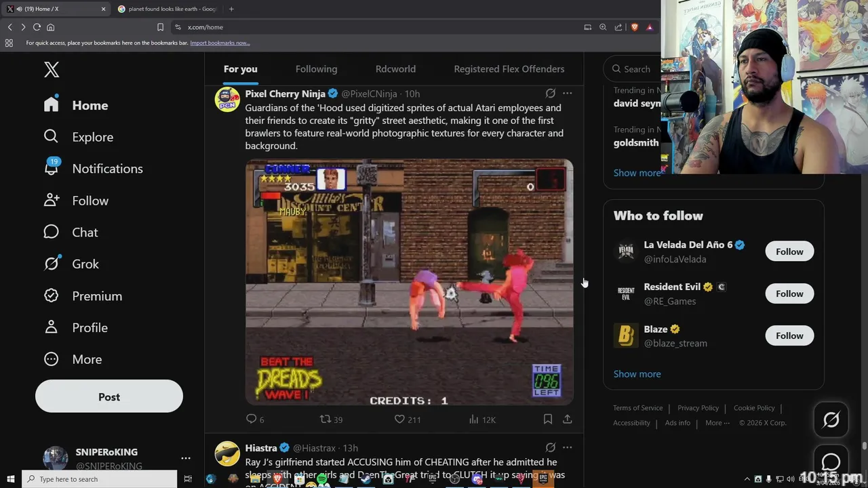Open floating Grok button
868x488 pixels.
click(x=831, y=420)
